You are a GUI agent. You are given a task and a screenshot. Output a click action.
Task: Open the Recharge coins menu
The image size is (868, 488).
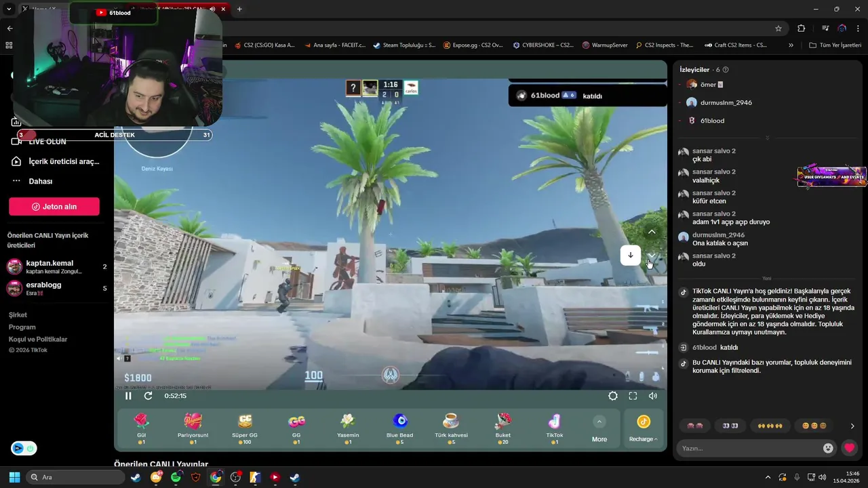[644, 429]
